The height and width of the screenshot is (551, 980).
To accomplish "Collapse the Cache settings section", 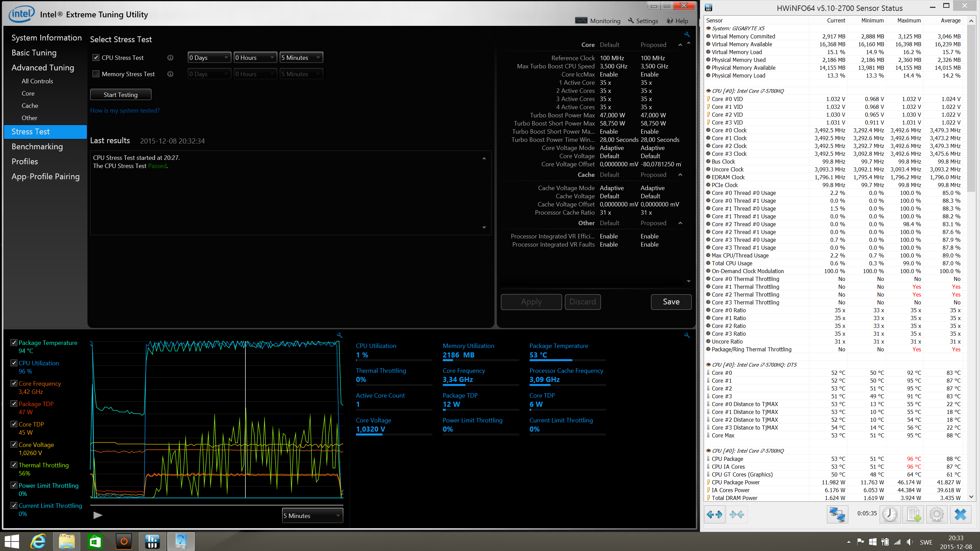I will [x=680, y=175].
